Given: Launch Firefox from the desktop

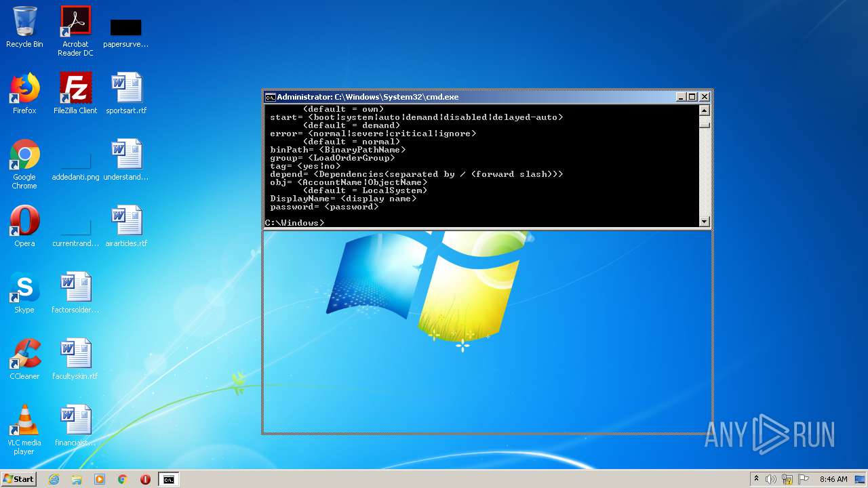Looking at the screenshot, I should point(24,94).
